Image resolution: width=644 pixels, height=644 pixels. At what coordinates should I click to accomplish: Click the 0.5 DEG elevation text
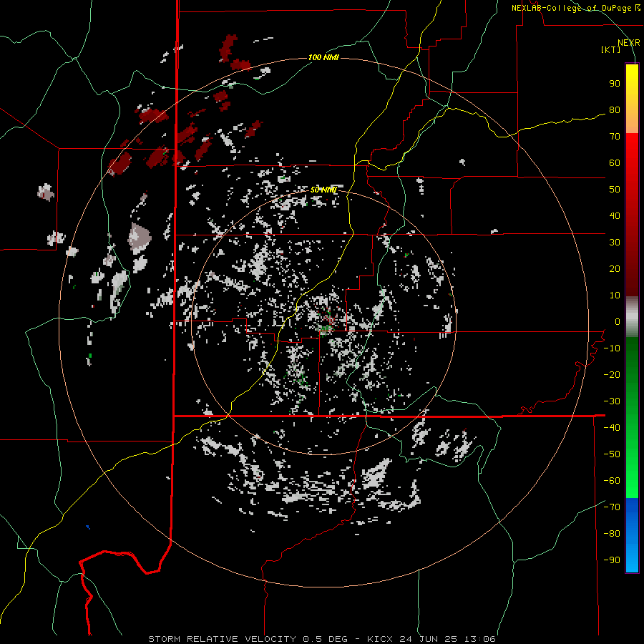[x=326, y=639]
